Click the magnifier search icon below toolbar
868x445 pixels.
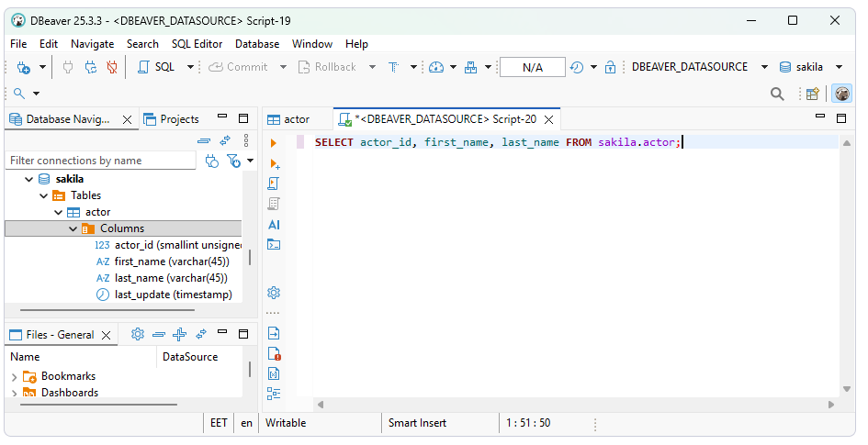coord(19,94)
